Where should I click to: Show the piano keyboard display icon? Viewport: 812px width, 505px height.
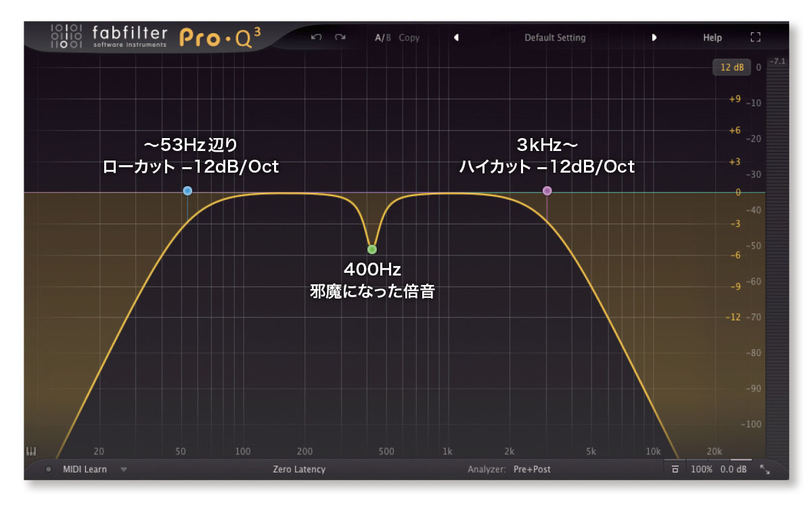click(30, 451)
